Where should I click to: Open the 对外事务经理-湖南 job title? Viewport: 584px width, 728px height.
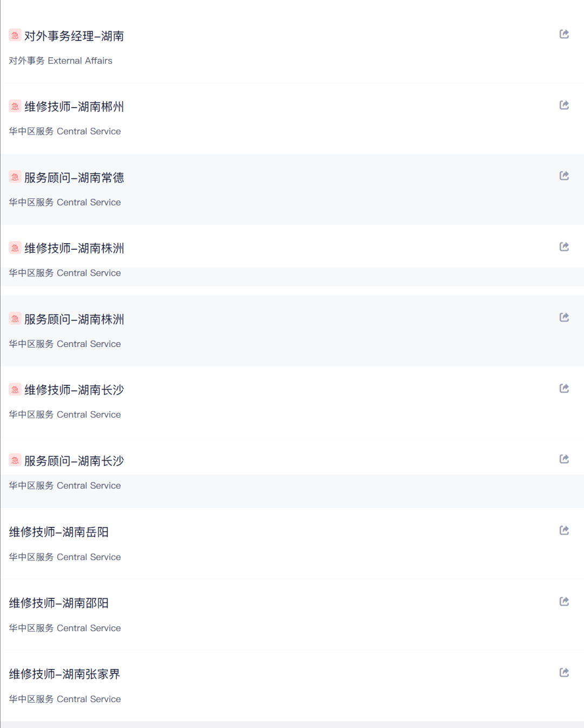[x=74, y=36]
